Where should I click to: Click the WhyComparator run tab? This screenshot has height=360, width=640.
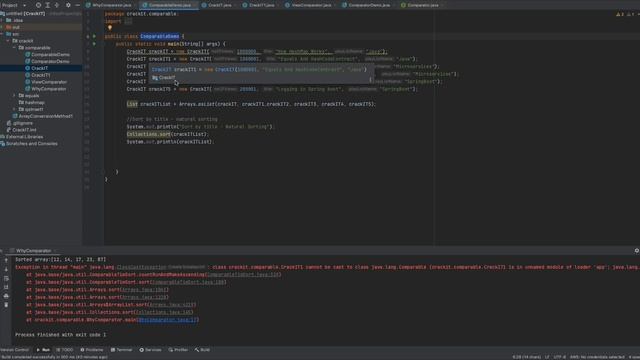[33, 251]
